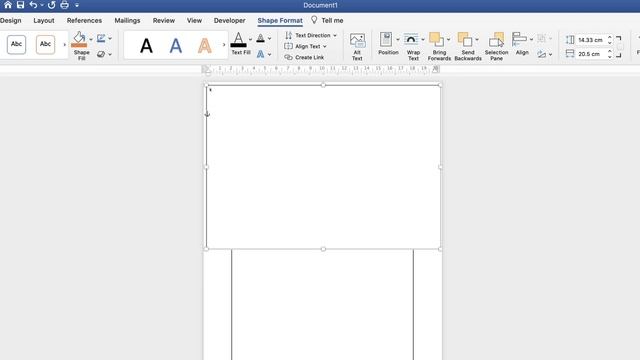Apply the blue WordArt style A
640x360 pixels.
pyautogui.click(x=176, y=45)
